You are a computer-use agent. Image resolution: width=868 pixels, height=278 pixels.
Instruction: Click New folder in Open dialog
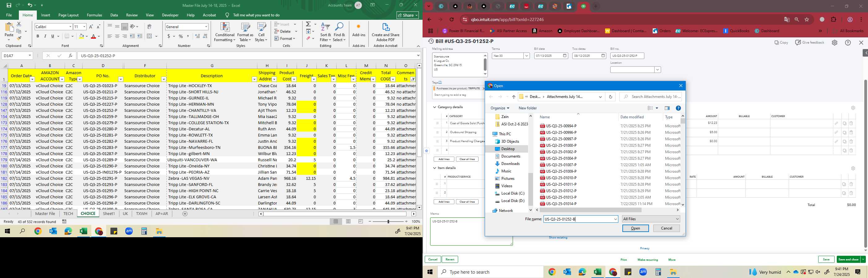(527, 108)
